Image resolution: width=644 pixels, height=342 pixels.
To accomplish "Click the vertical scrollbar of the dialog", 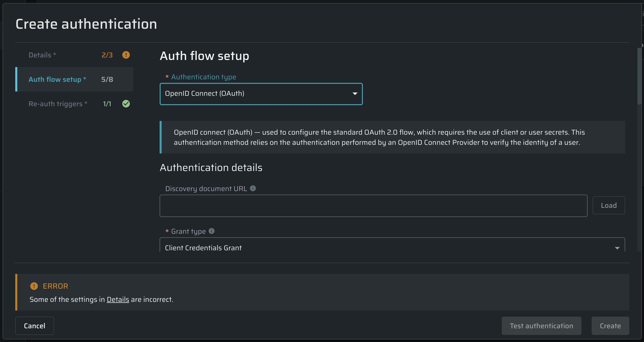I will coord(639,76).
